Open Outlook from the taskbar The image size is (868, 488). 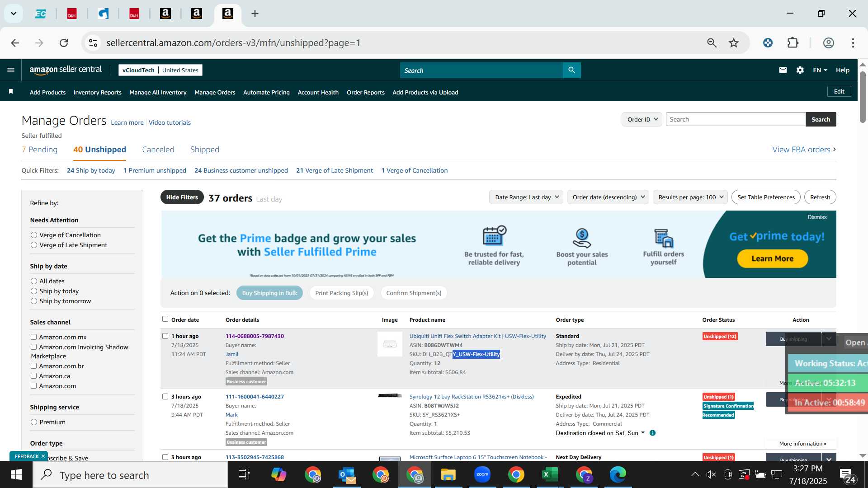click(347, 475)
